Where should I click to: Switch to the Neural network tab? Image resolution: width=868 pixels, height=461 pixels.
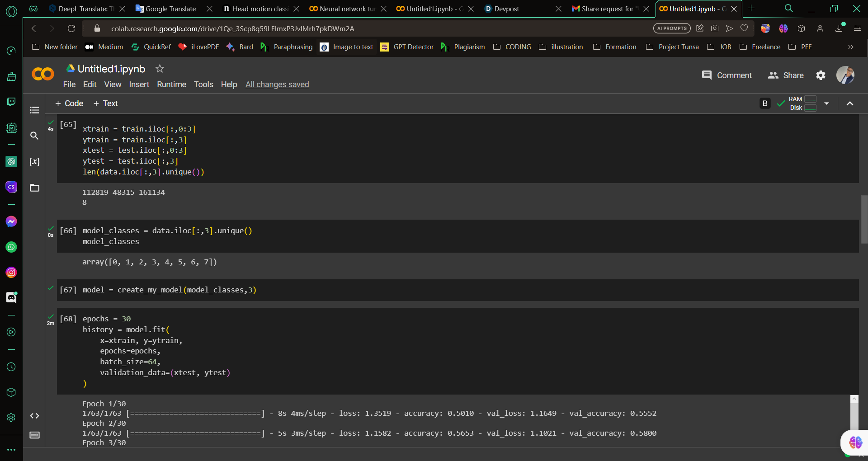click(x=347, y=9)
